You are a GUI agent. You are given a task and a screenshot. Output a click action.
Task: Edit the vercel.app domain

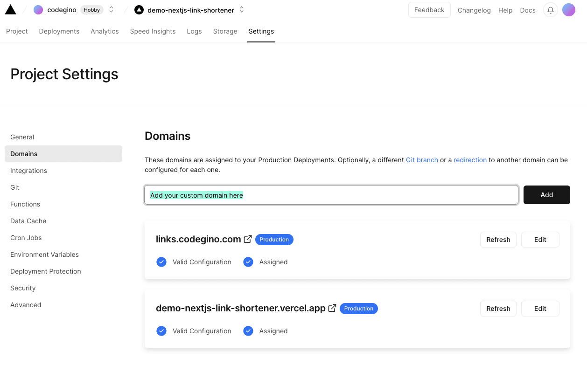(540, 308)
